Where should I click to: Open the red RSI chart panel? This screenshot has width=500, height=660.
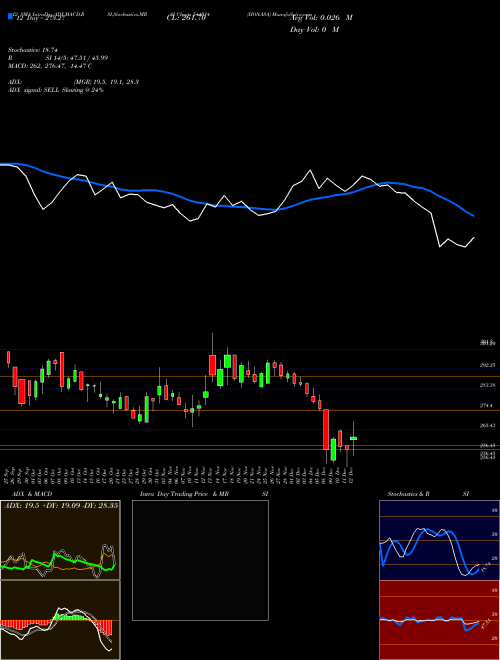[x=439, y=620]
